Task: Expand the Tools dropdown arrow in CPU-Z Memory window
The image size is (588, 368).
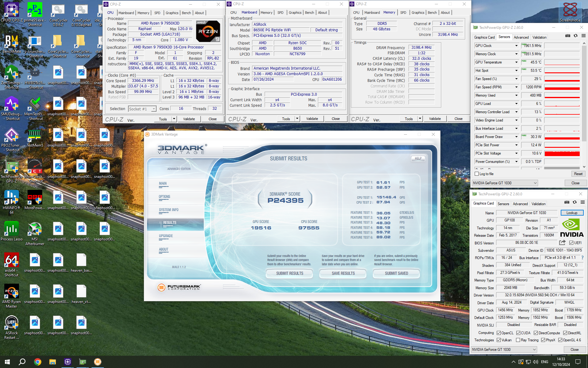Action: pyautogui.click(x=420, y=119)
